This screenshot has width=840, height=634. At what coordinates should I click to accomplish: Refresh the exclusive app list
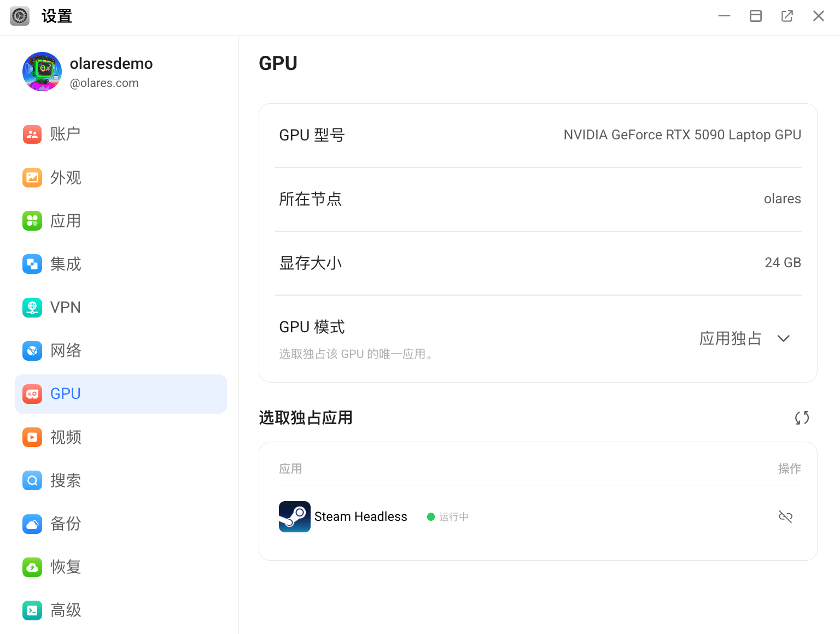pyautogui.click(x=802, y=418)
